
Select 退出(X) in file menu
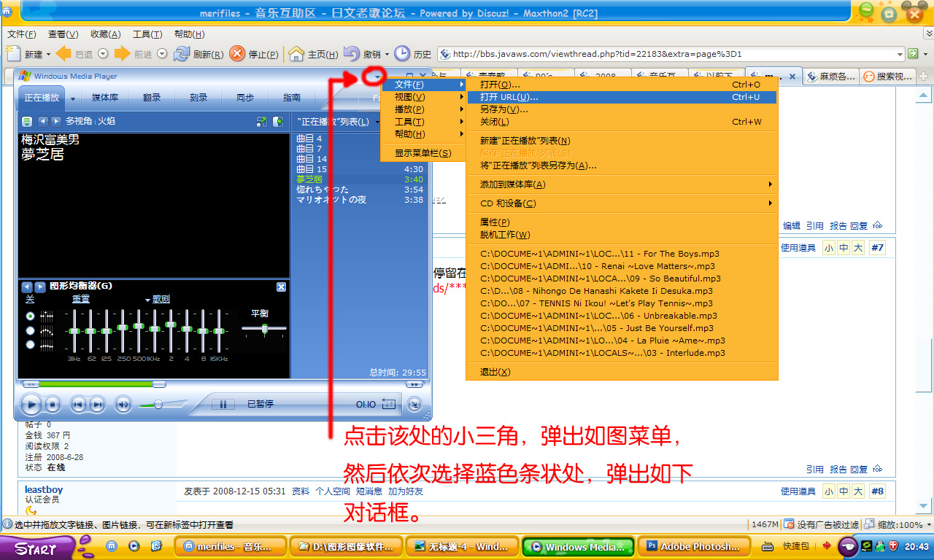622,372
